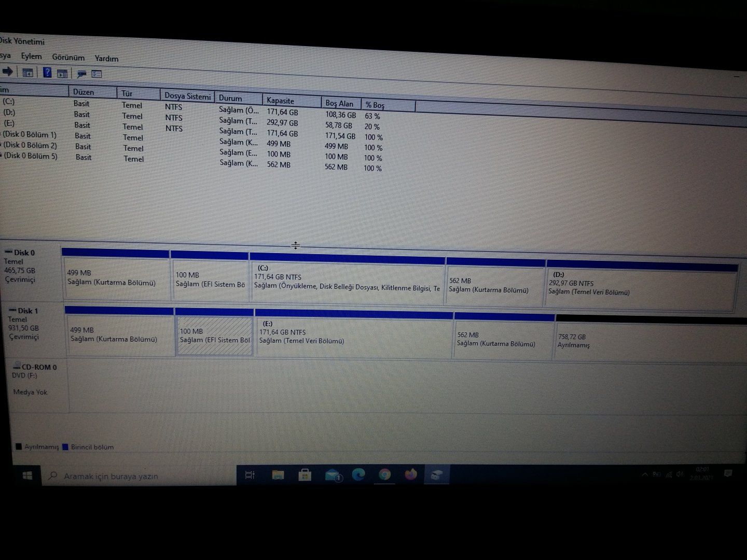The width and height of the screenshot is (747, 560).
Task: Select the (E:) volume row in list
Action: (192, 130)
